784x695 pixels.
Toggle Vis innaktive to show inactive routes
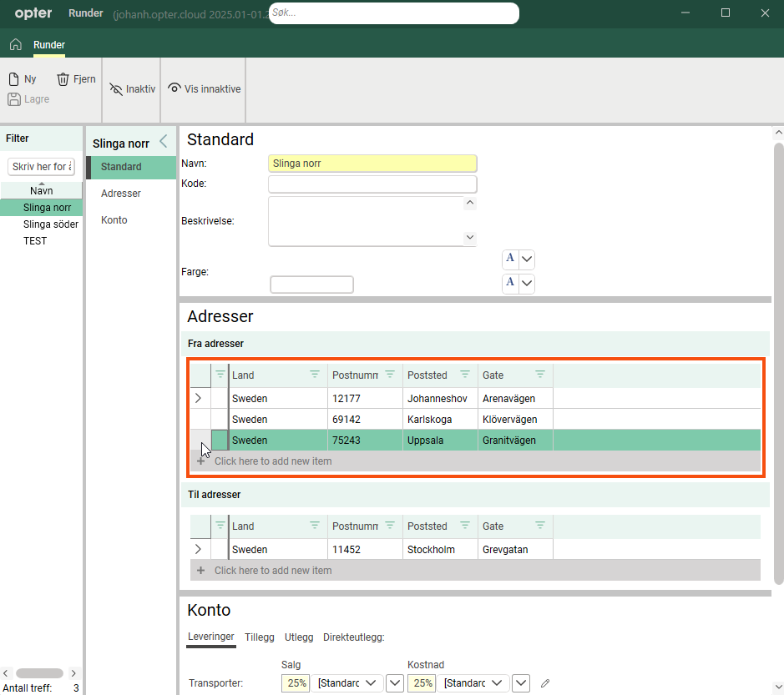[x=205, y=88]
